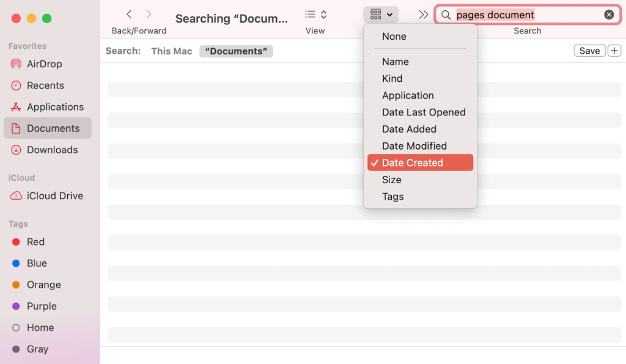Open the grouping dropdown arrow
The image size is (626, 364).
[388, 14]
